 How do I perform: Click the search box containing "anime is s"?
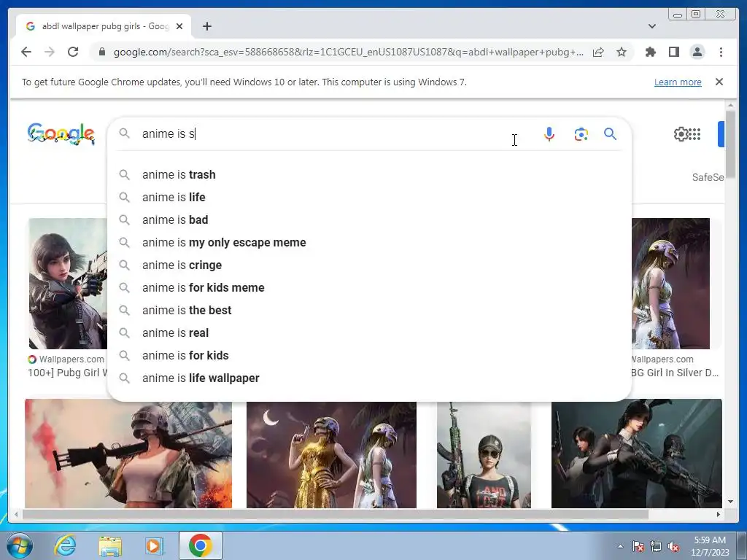pos(333,134)
